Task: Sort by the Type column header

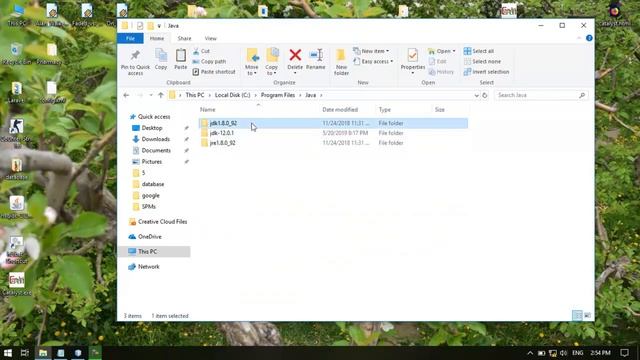Action: point(384,110)
